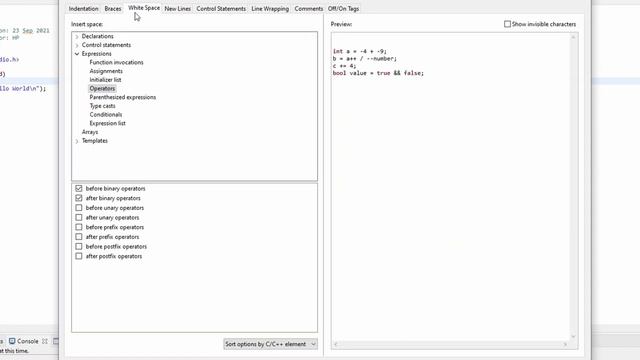Go to the New Lines tab
Image resolution: width=640 pixels, height=360 pixels.
pyautogui.click(x=178, y=9)
